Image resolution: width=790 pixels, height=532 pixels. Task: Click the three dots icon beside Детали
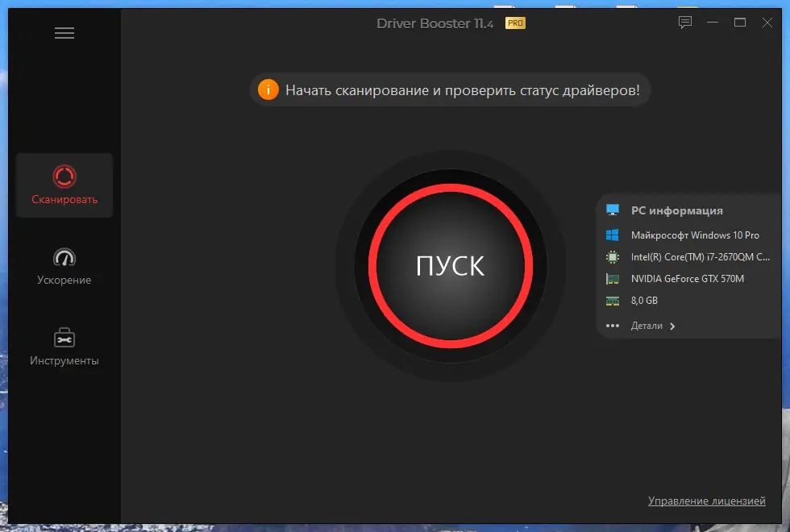(613, 326)
